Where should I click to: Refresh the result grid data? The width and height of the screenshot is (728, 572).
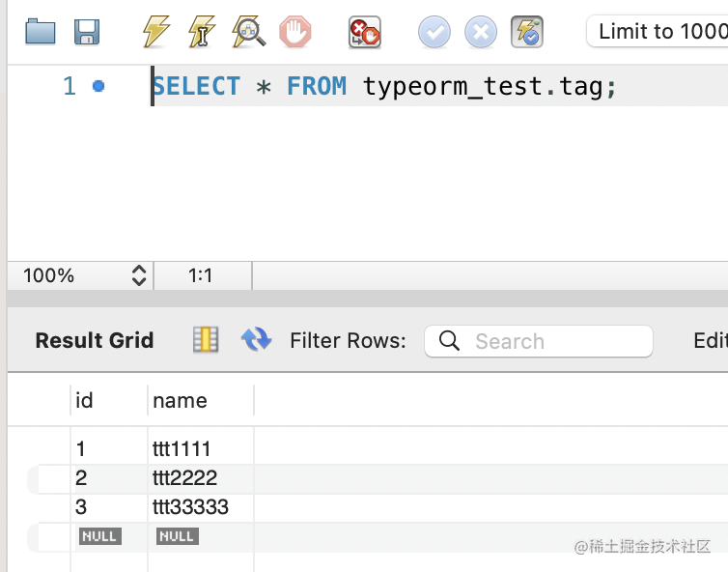point(256,339)
